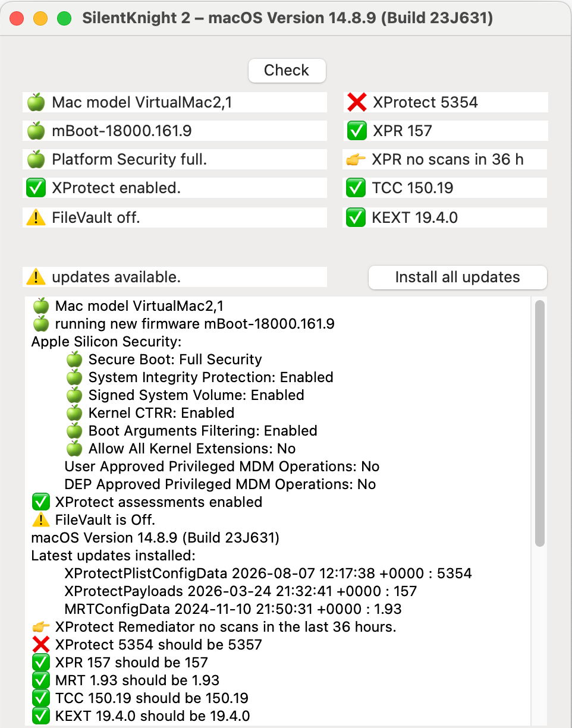
Task: Click apple icon on running new firmware line
Action: click(x=40, y=323)
